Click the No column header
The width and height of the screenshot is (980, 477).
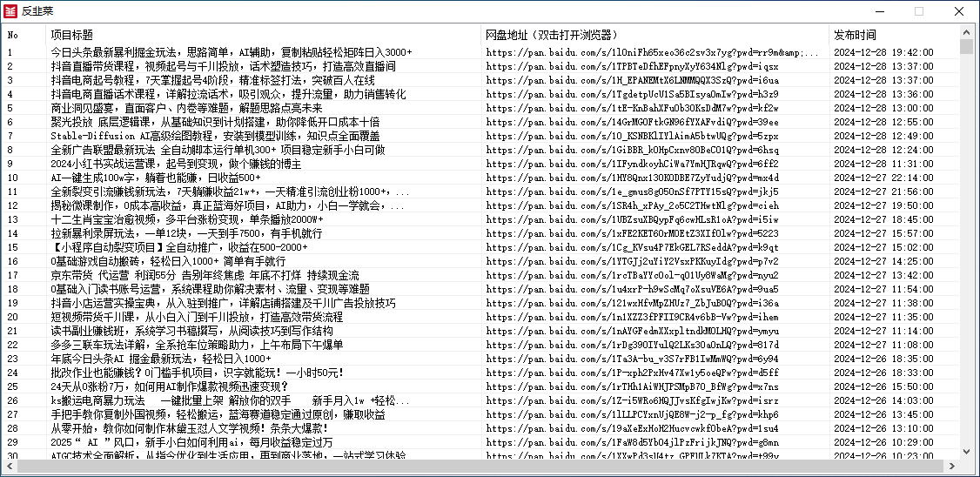coord(24,35)
